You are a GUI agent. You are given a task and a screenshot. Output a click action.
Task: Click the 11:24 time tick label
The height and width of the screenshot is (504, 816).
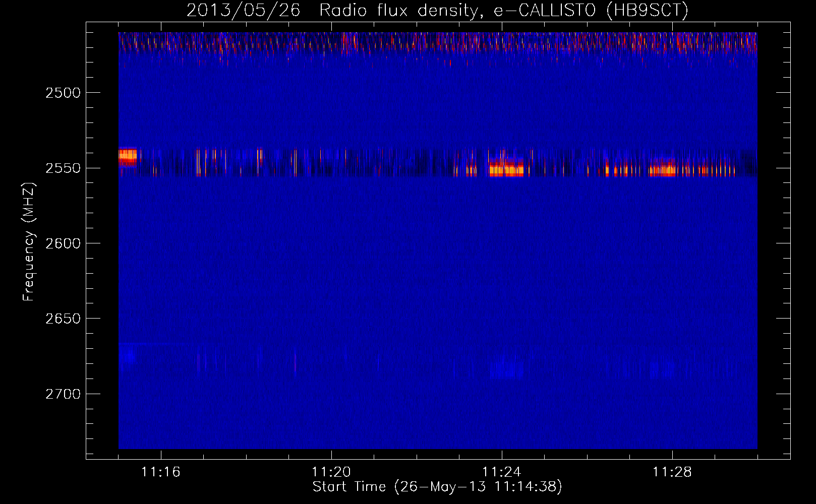(502, 472)
